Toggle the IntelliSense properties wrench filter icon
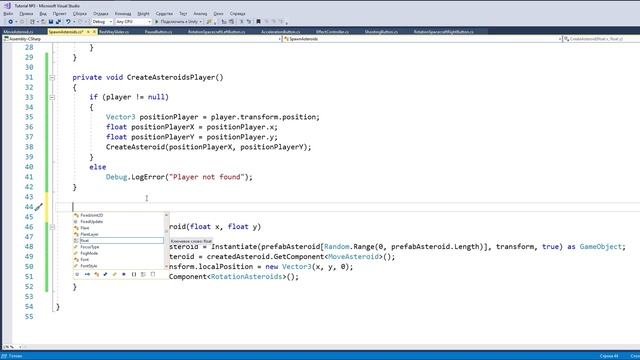 coord(106,274)
